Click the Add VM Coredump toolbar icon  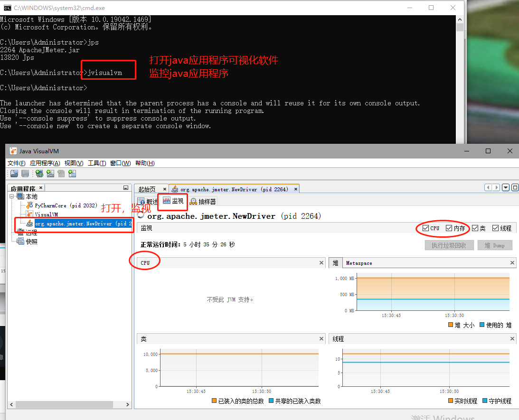click(x=61, y=173)
